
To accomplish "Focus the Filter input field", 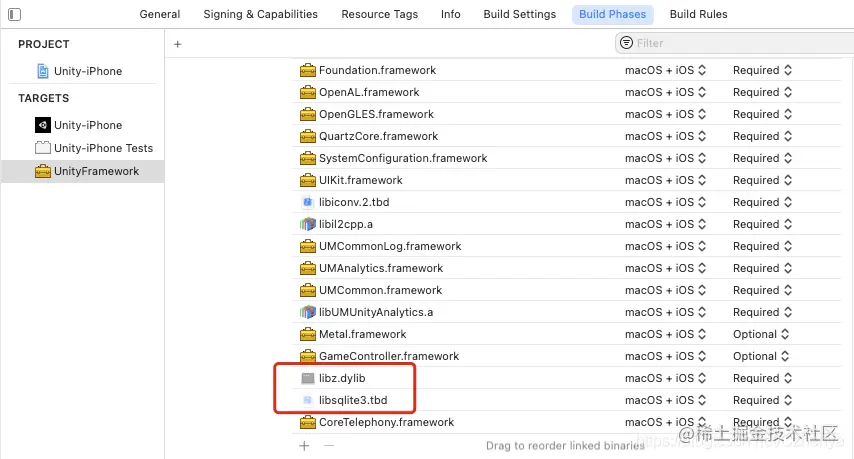I will click(x=735, y=43).
